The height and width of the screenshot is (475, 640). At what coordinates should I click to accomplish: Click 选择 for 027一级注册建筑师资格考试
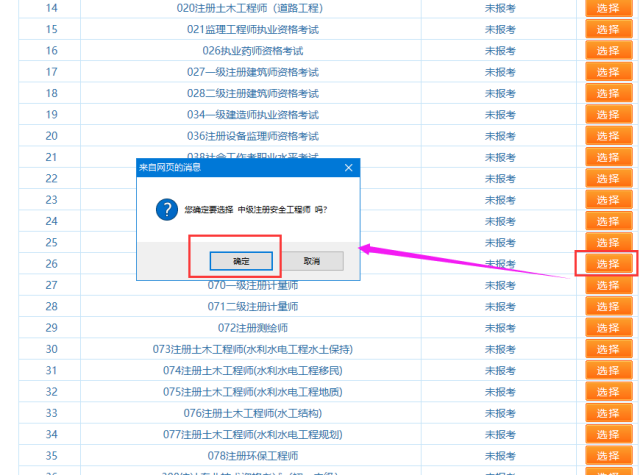[x=608, y=72]
